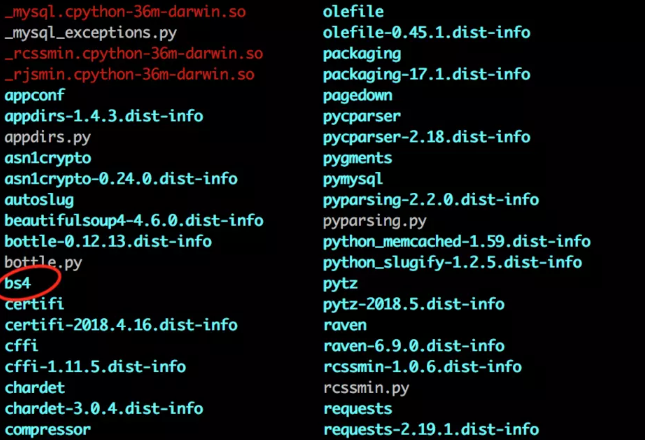645x440 pixels.
Task: Select the _rcssmin.cpython-36m-darwin.so listing
Action: point(134,54)
